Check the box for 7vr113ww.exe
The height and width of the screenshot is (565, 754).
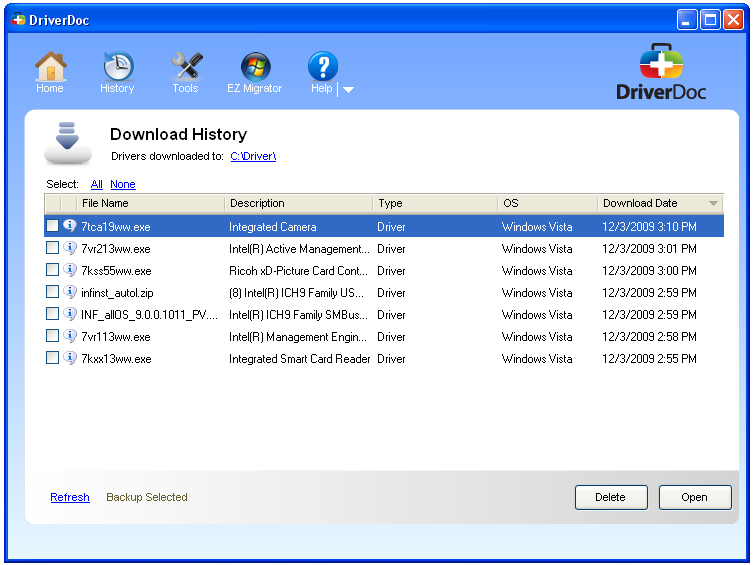52,336
